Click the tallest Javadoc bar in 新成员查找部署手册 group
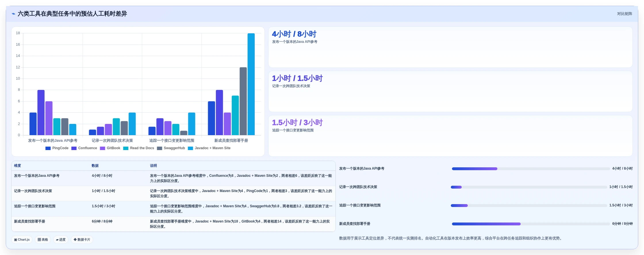The image size is (644, 255). pos(251,84)
